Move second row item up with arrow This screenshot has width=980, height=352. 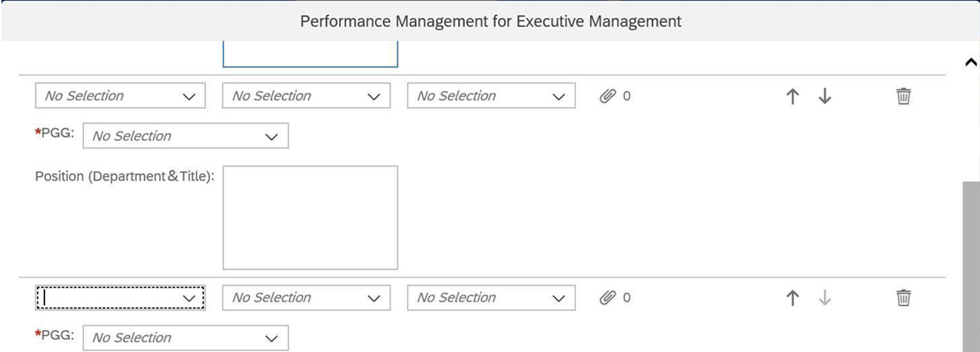tap(792, 298)
